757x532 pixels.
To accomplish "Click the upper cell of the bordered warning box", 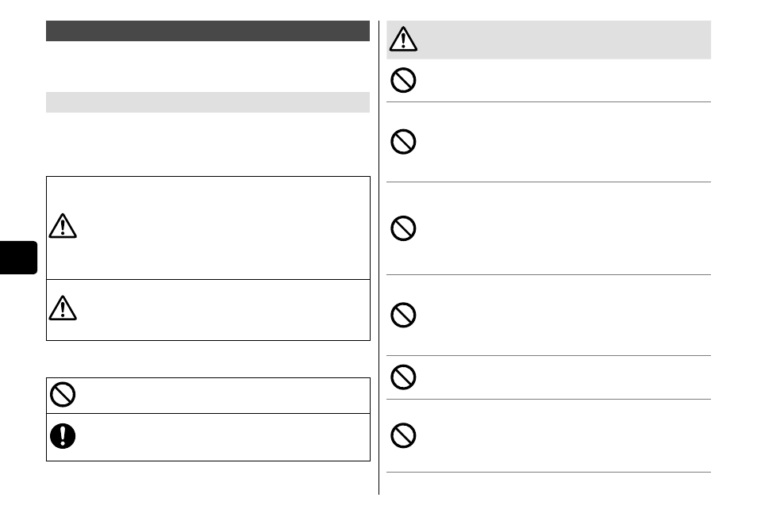I will pyautogui.click(x=208, y=228).
